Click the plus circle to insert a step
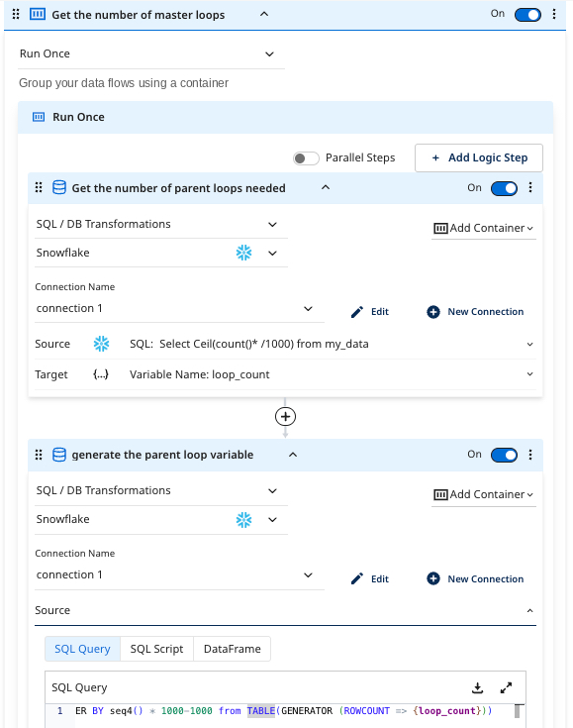Viewport: 573px width, 728px height. (285, 416)
